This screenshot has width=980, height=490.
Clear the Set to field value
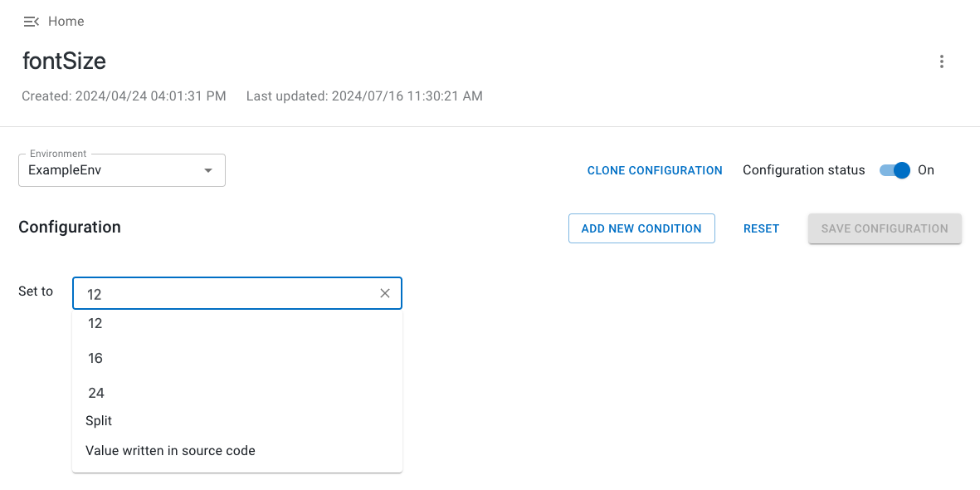[385, 293]
